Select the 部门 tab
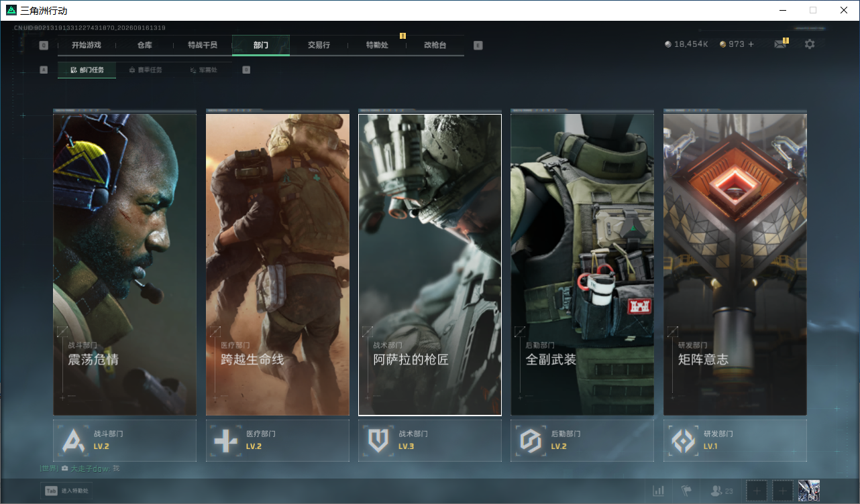 pyautogui.click(x=261, y=46)
